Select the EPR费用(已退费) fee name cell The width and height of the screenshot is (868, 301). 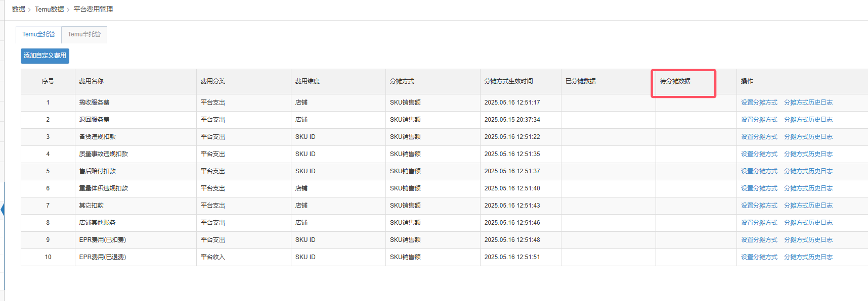coord(136,257)
